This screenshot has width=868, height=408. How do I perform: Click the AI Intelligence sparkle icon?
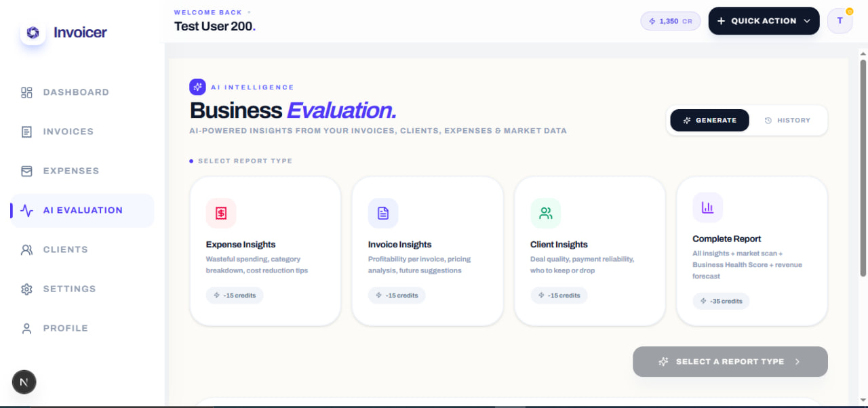tap(197, 87)
